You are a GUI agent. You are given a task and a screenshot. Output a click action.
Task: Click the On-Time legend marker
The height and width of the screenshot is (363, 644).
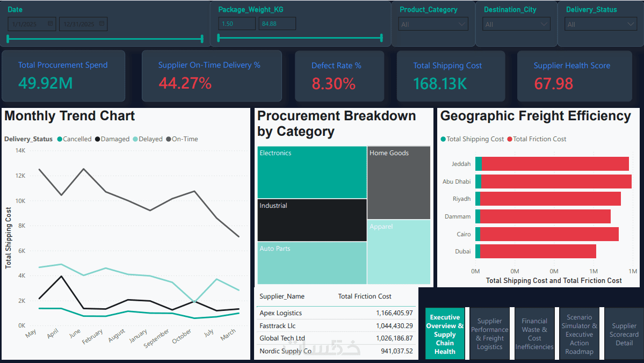(169, 139)
